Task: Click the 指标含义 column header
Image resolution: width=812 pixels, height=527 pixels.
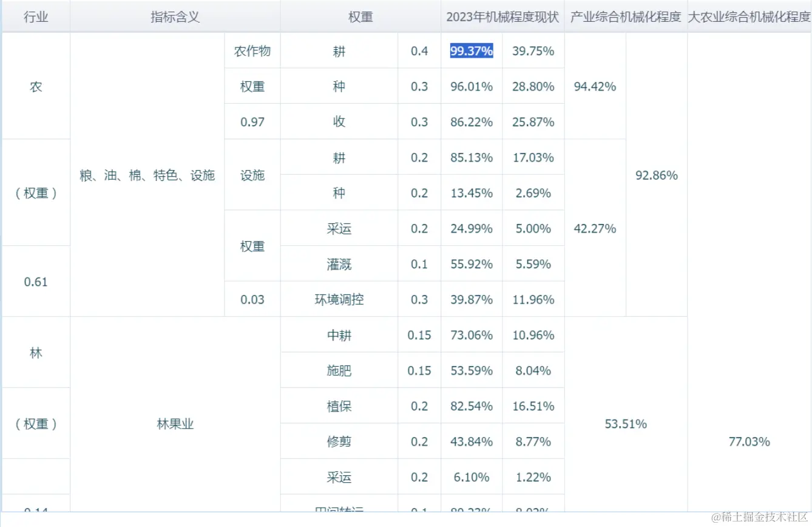Action: coord(175,16)
